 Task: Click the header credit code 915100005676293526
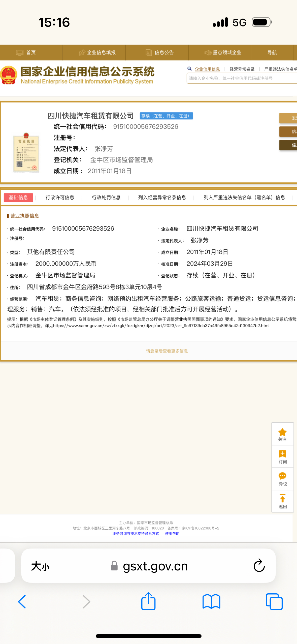(x=146, y=127)
